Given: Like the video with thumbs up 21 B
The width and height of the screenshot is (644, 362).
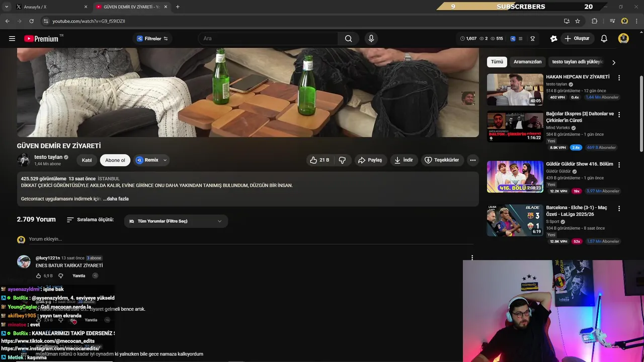Looking at the screenshot, I should (319, 160).
